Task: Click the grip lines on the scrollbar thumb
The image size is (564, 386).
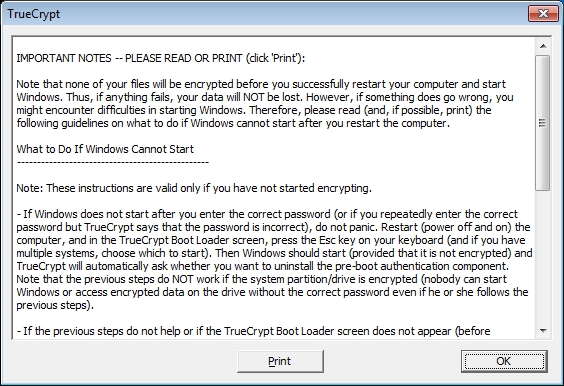Action: pos(543,123)
